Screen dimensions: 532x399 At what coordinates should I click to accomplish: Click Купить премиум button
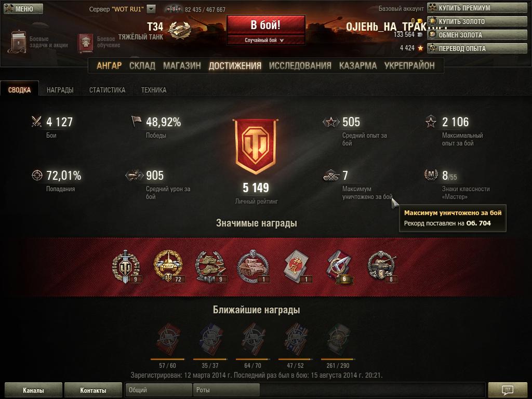click(x=477, y=7)
